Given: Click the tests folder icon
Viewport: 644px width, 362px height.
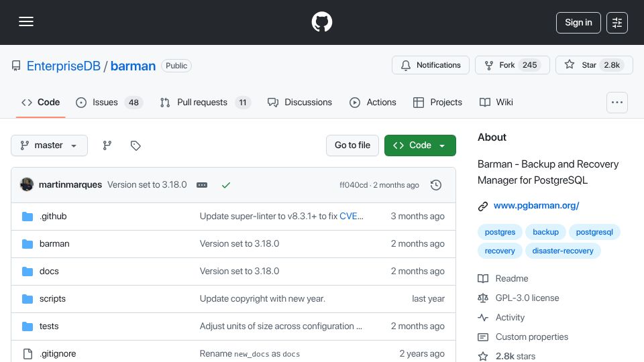Looking at the screenshot, I should (28, 326).
